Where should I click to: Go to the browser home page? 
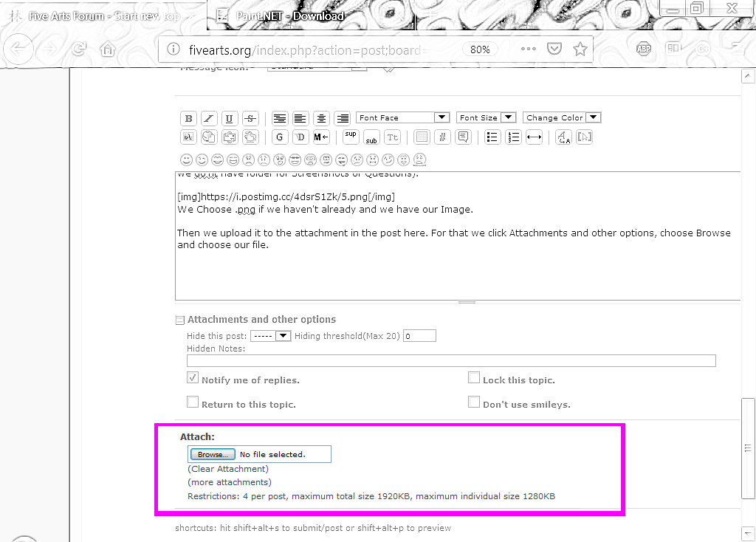pos(108,49)
